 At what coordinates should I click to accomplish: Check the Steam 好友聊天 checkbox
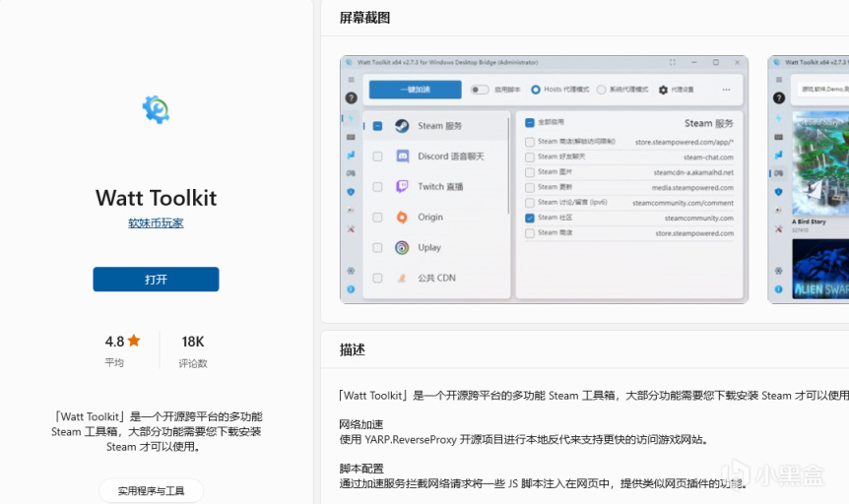[x=530, y=157]
